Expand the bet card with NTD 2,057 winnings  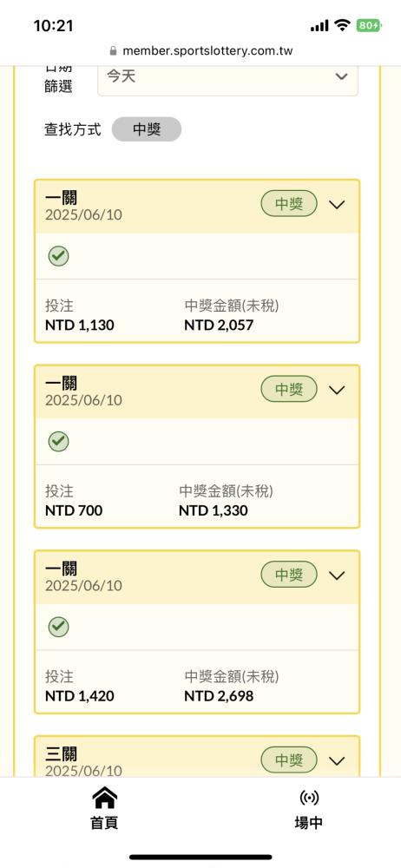[337, 205]
